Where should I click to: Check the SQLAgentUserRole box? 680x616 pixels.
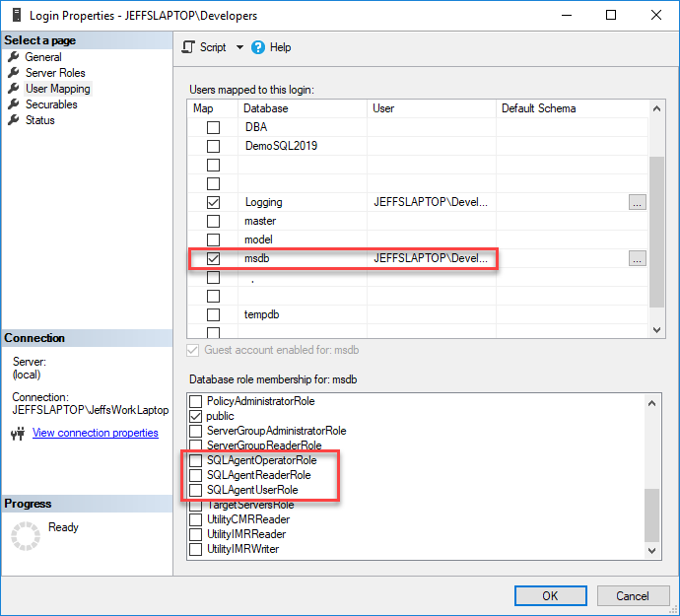point(195,490)
